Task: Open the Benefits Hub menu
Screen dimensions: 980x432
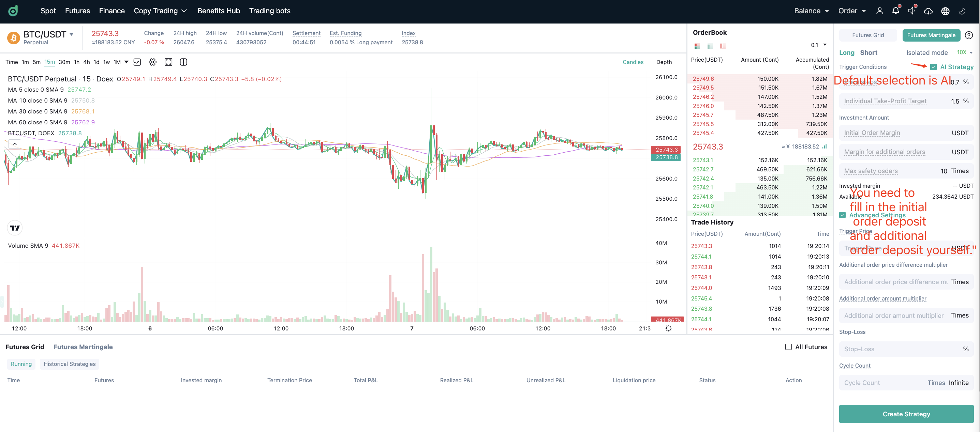Action: 218,11
